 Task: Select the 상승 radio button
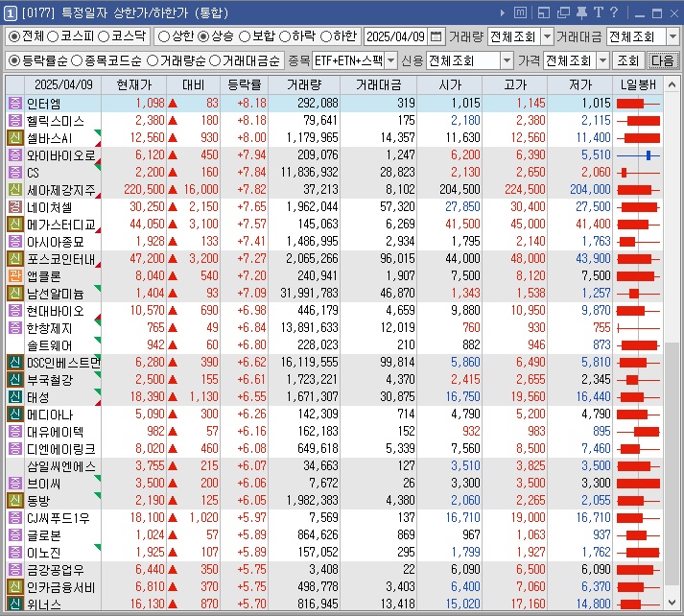pyautogui.click(x=202, y=36)
